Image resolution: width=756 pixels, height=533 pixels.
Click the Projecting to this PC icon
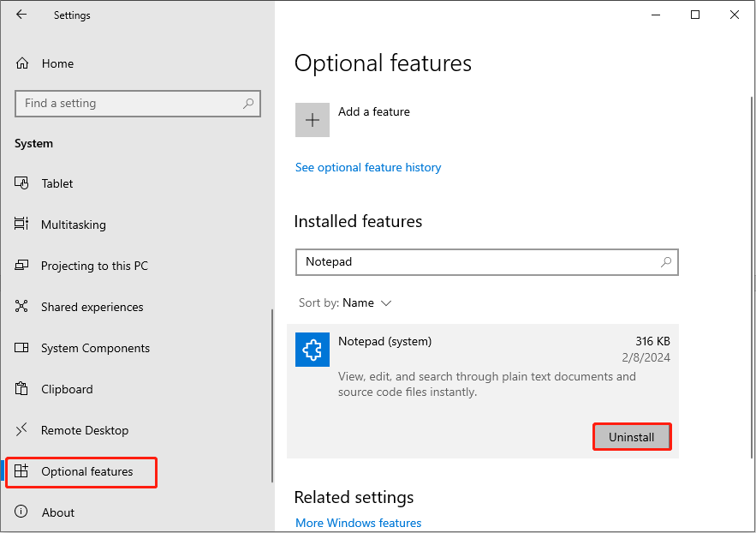[21, 266]
